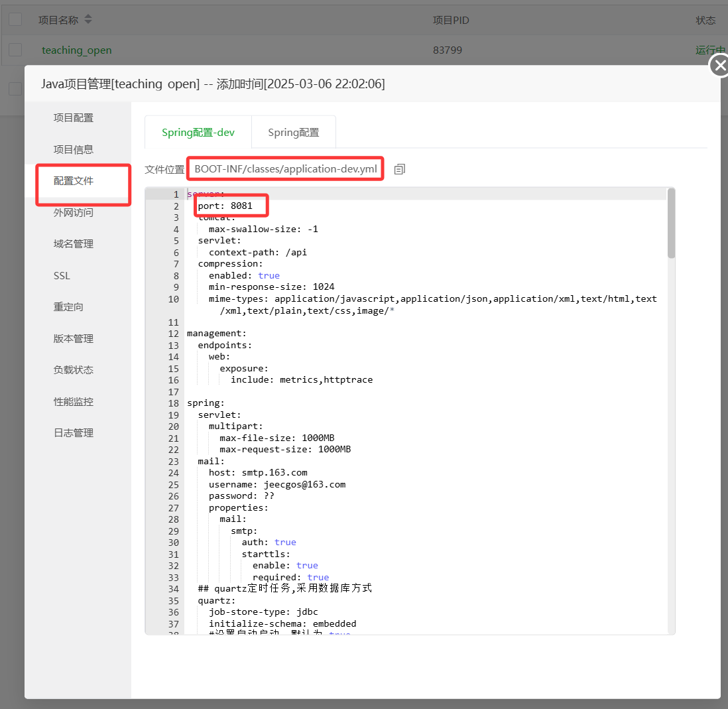The width and height of the screenshot is (728, 709).
Task: Open 性能监控 in the sidebar
Action: [x=74, y=401]
